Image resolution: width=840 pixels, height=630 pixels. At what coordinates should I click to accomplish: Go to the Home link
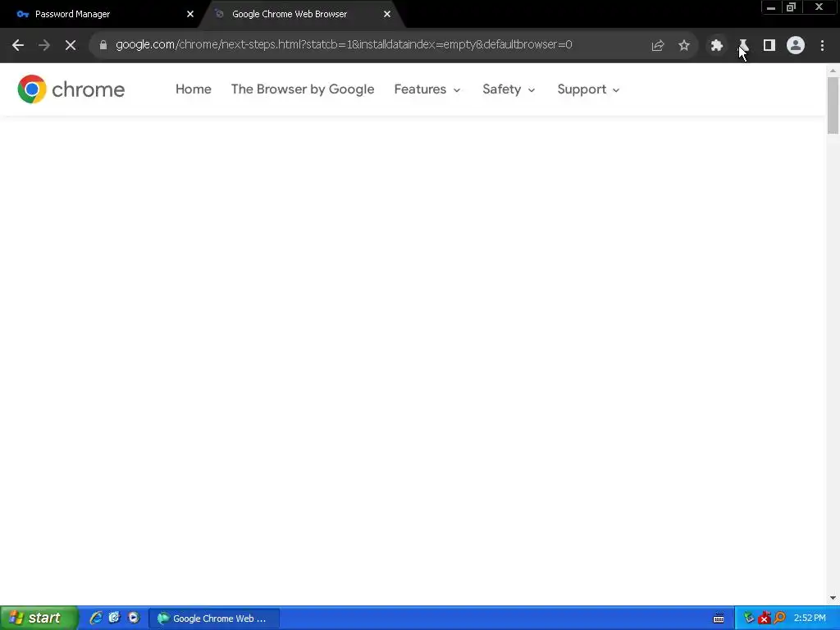pyautogui.click(x=194, y=89)
